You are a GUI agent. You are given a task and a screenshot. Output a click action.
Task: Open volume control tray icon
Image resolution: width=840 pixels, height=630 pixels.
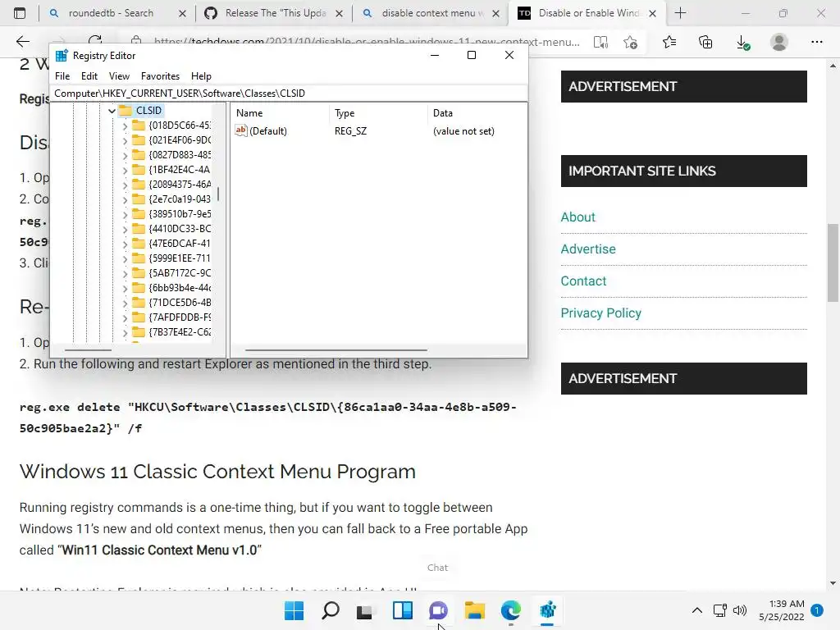coord(740,610)
